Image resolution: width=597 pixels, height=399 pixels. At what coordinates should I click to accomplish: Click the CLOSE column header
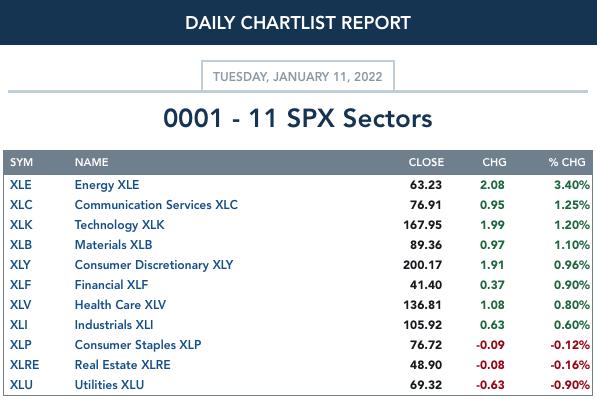point(426,163)
